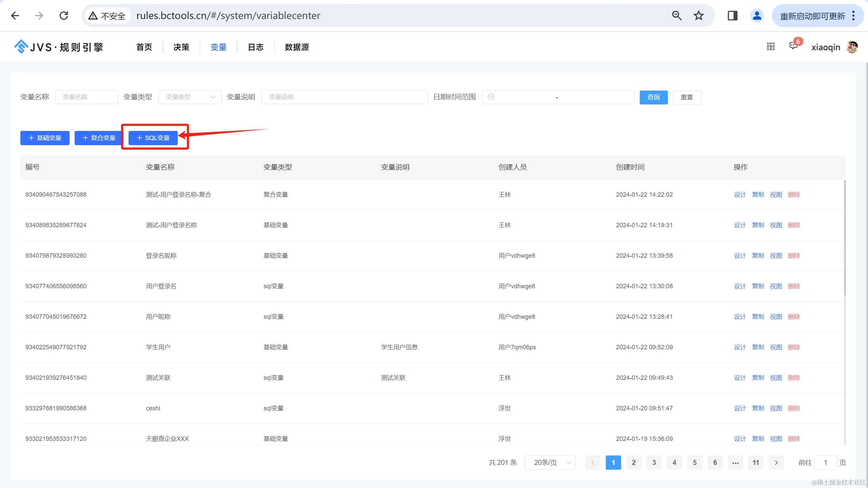Reload the page with browser refresh icon
868x488 pixels.
point(64,16)
